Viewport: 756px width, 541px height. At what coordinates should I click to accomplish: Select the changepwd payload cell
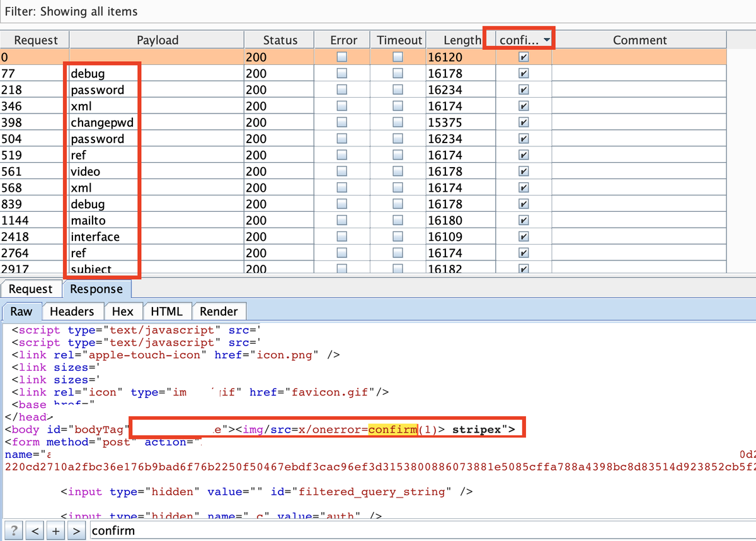[157, 122]
